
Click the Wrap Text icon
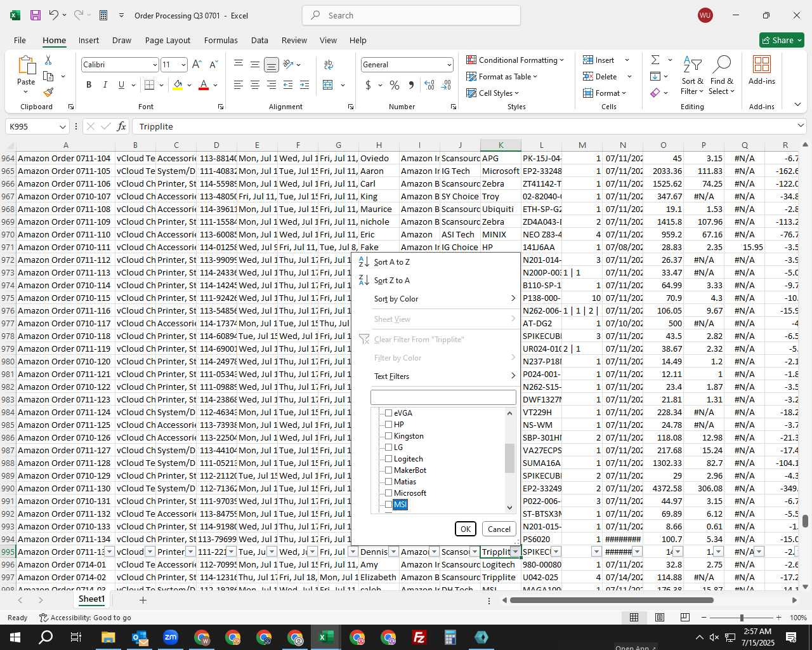(329, 64)
